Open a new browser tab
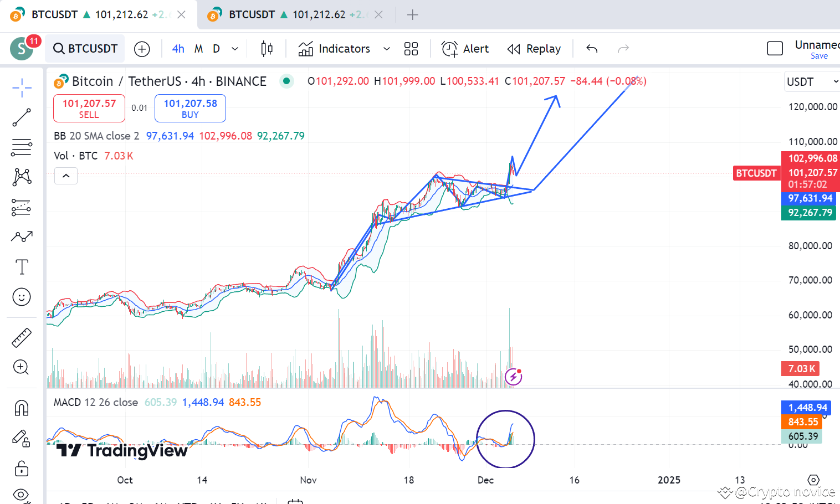This screenshot has width=840, height=504. [413, 15]
